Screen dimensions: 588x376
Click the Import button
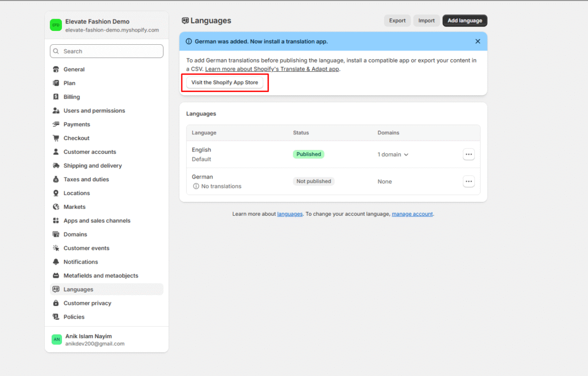(x=427, y=21)
